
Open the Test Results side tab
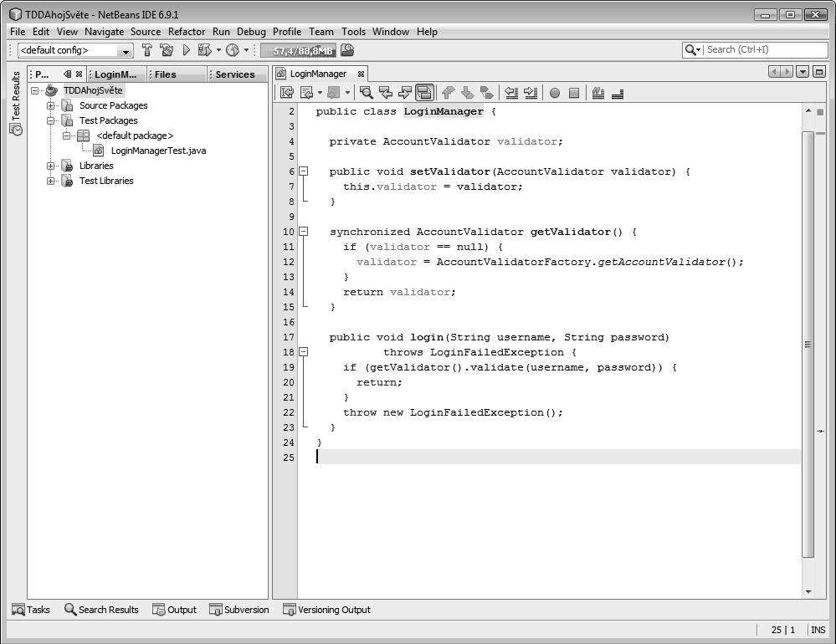coord(16,103)
